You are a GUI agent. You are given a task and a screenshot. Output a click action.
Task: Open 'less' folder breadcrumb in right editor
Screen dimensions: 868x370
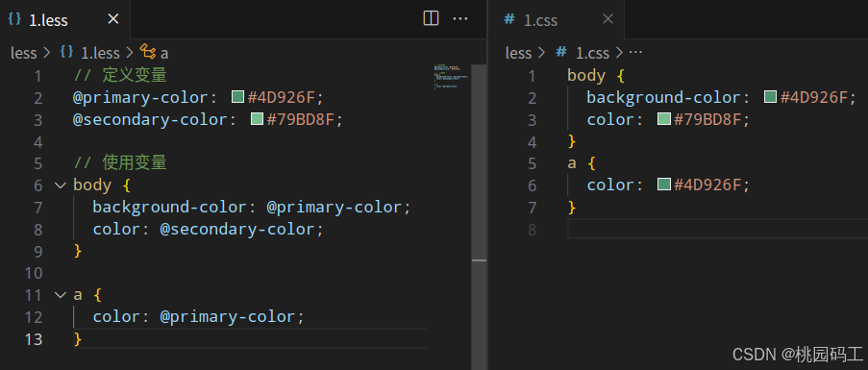tap(518, 53)
